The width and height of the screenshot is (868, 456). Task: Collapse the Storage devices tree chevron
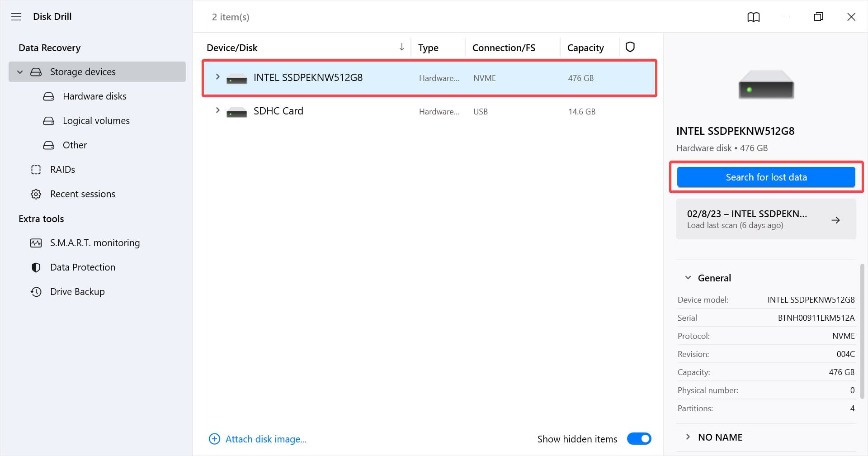click(x=20, y=72)
